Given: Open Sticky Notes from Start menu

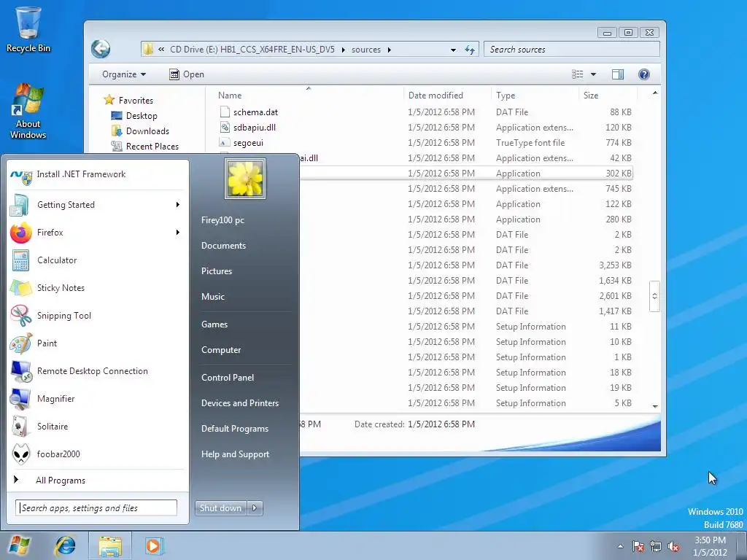Looking at the screenshot, I should click(97, 287).
